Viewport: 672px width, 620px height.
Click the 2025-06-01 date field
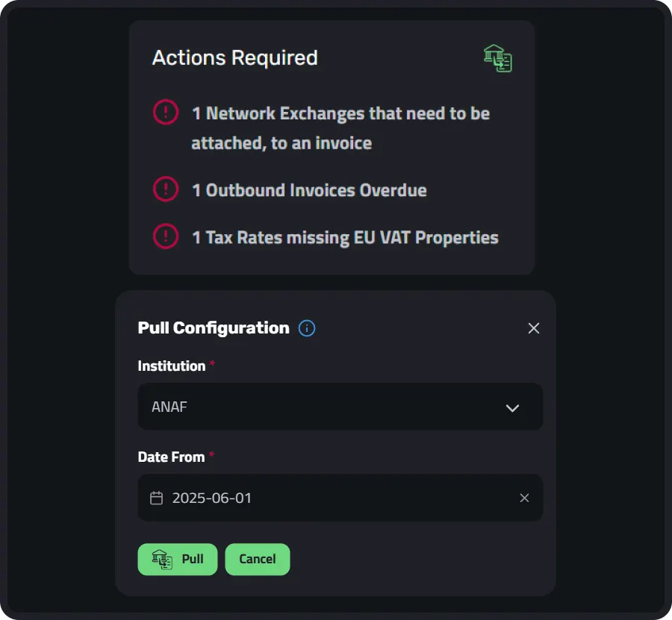pyautogui.click(x=340, y=498)
